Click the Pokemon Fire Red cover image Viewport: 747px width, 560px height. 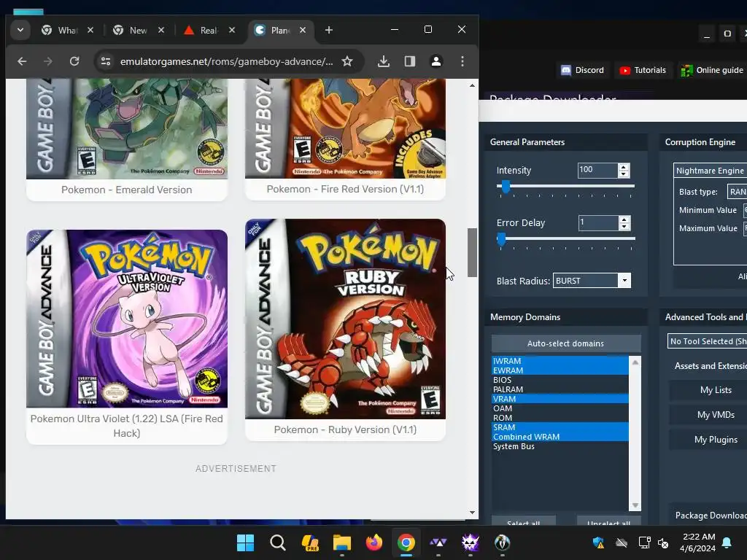click(345, 128)
